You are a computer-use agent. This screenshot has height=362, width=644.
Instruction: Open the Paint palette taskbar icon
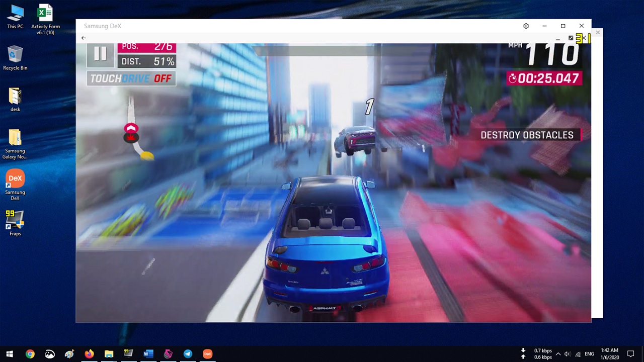coord(69,354)
